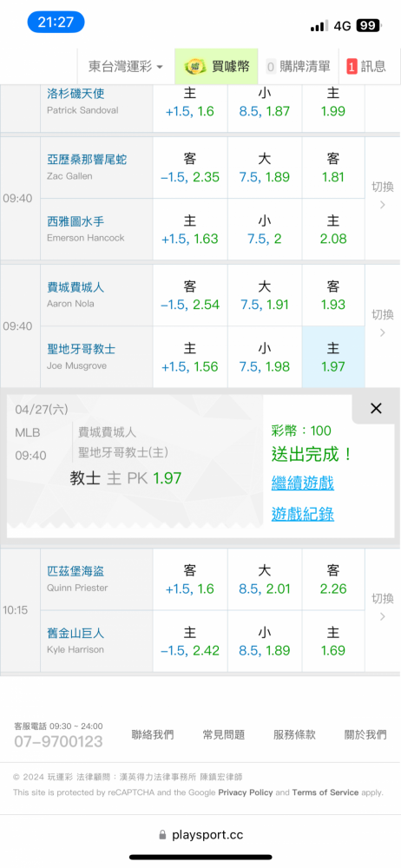Click the 彩幣：100 amount text
Image resolution: width=401 pixels, height=868 pixels.
[301, 431]
